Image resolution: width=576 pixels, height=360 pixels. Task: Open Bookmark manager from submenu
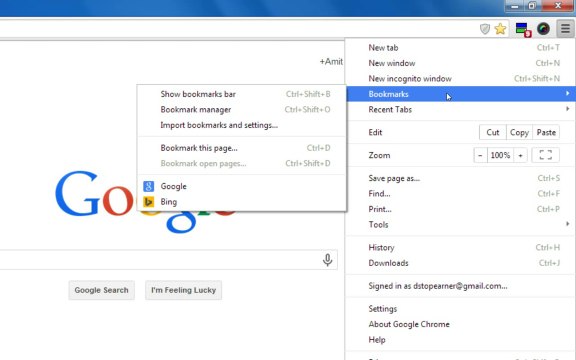[x=241, y=109]
